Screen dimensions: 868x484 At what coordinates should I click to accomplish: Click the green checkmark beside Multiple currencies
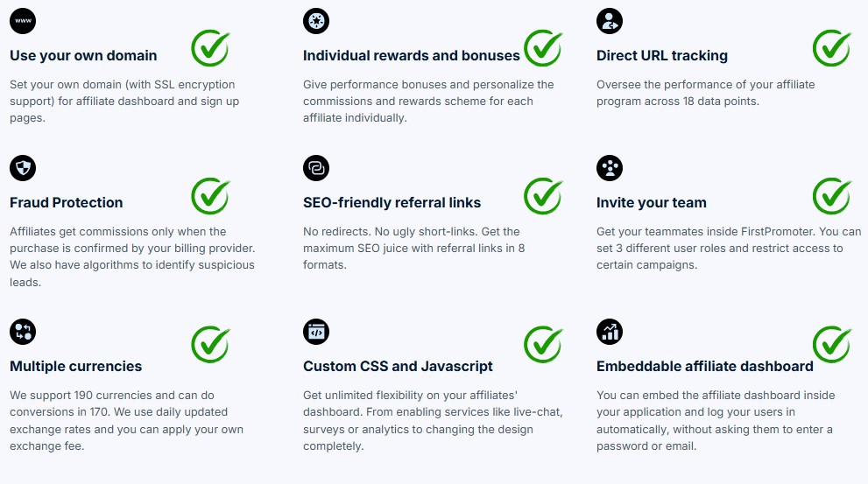tap(210, 344)
